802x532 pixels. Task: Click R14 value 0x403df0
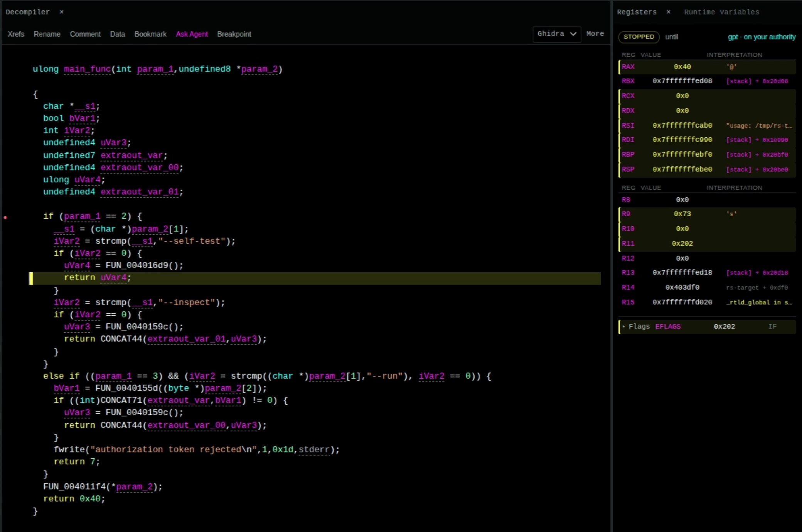point(682,287)
